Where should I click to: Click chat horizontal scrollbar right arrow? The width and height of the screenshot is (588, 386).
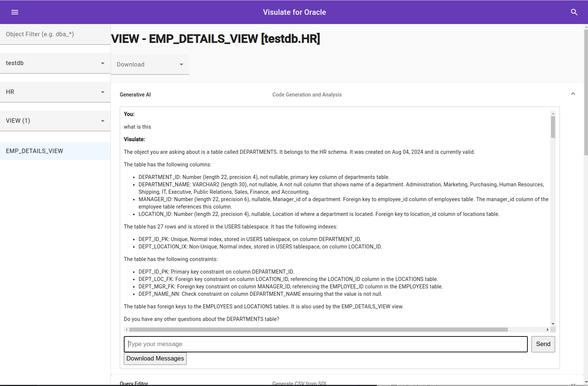(547, 329)
